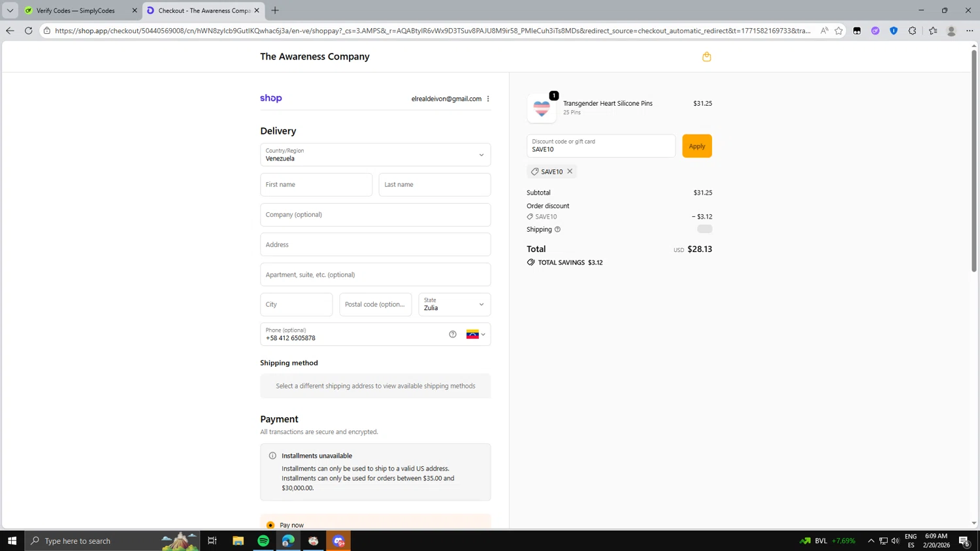The image size is (980, 551).
Task: Open browser extensions puzzle icon
Action: [x=913, y=31]
